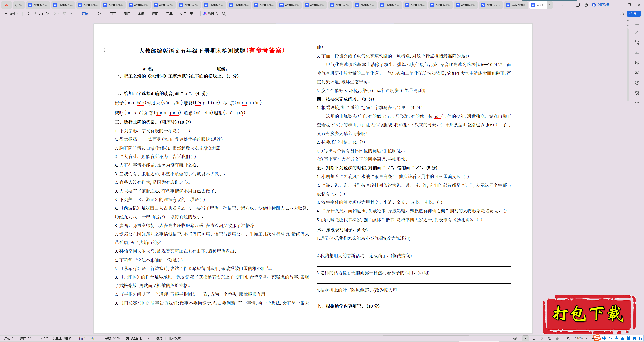Select the 开始 ribbon tab
Image resolution: width=644 pixels, height=342 pixels.
(x=85, y=14)
